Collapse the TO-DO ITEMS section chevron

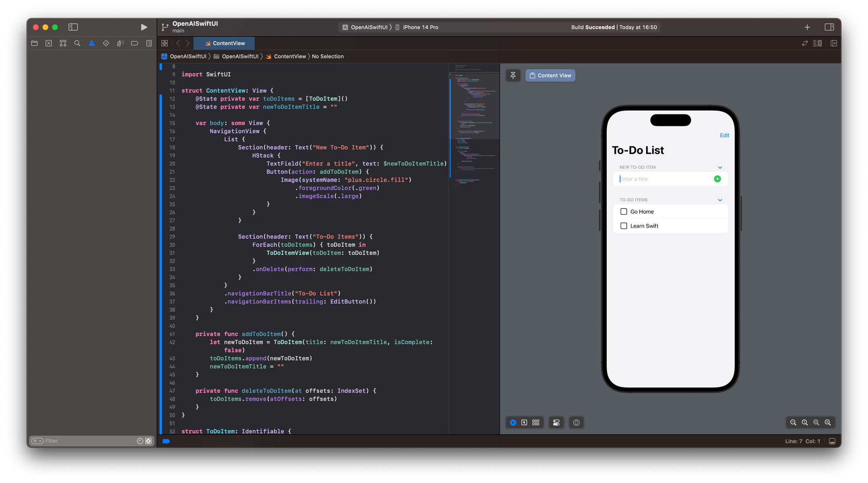tap(720, 200)
